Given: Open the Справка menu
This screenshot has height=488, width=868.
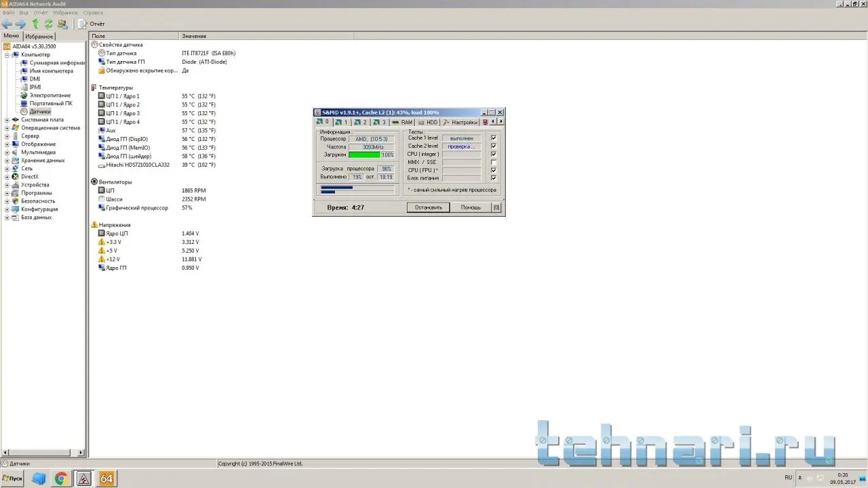Looking at the screenshot, I should (93, 12).
